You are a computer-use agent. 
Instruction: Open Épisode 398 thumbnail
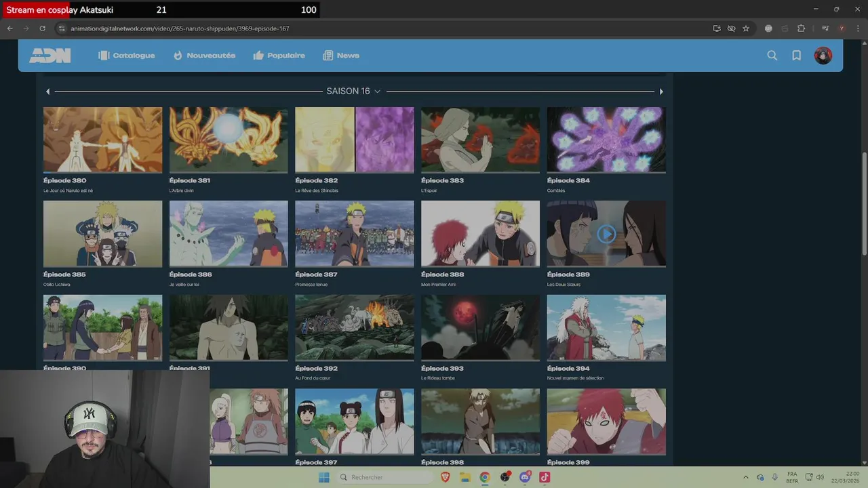(x=480, y=422)
